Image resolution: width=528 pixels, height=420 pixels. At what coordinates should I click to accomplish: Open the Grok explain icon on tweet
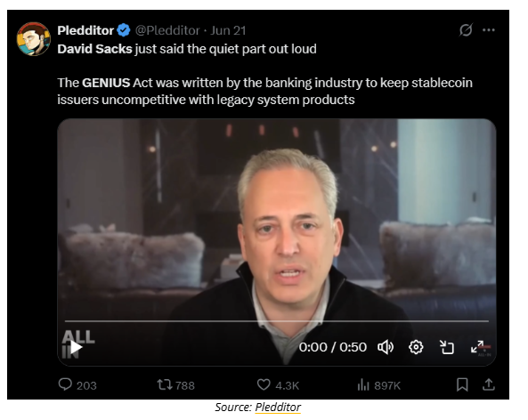[466, 30]
